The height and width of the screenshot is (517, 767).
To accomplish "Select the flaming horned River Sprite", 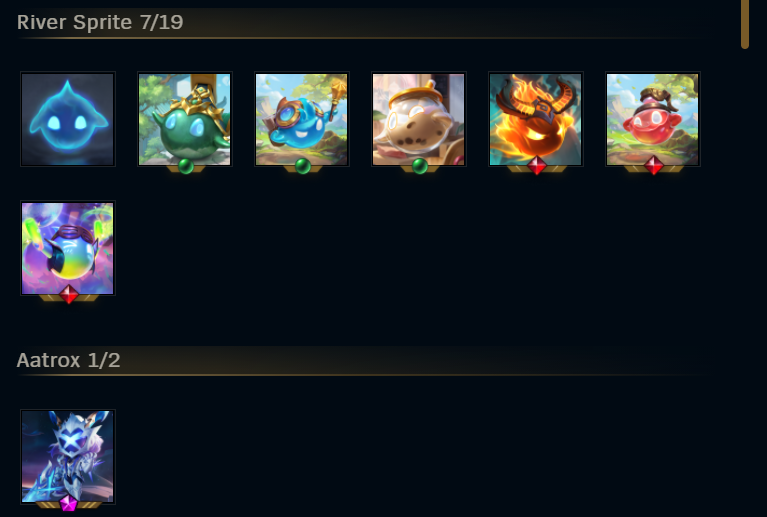I will click(536, 119).
